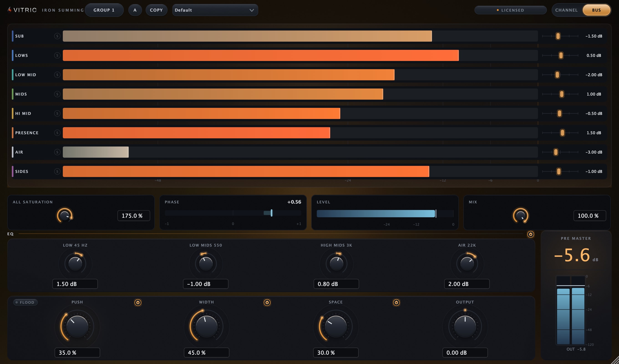Click the GROUP 1 button
619x364 pixels.
(104, 10)
